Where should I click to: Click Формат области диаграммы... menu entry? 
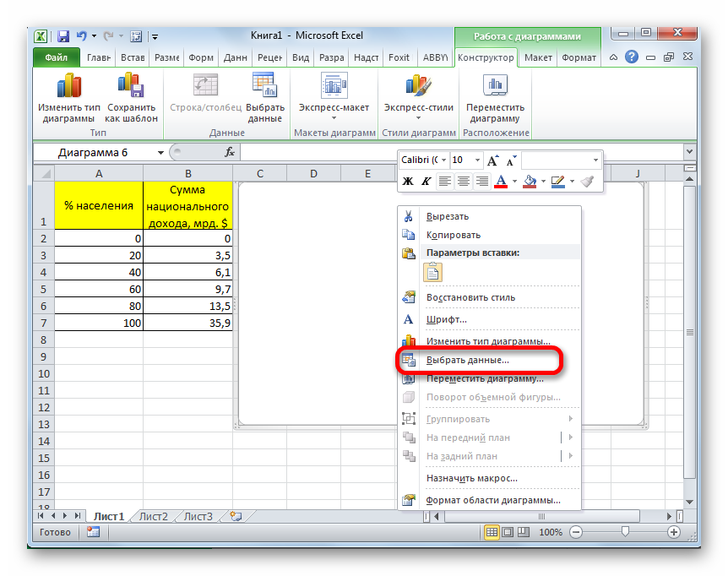(x=489, y=500)
